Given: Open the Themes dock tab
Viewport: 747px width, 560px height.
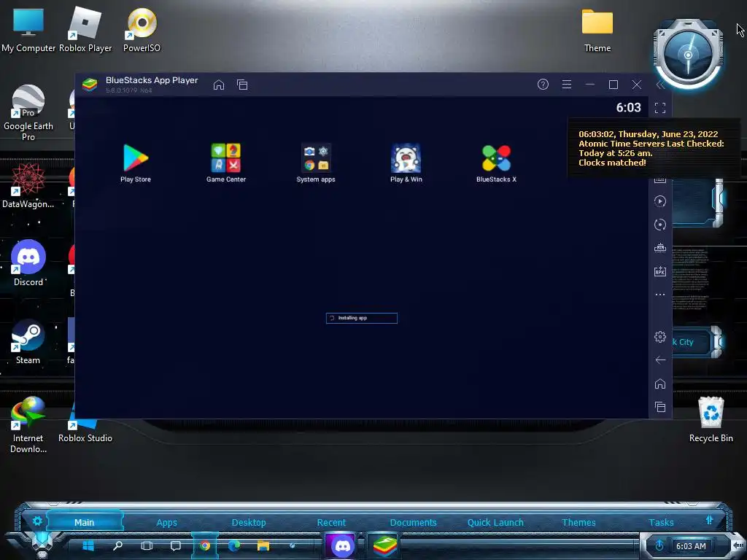Looking at the screenshot, I should point(578,522).
